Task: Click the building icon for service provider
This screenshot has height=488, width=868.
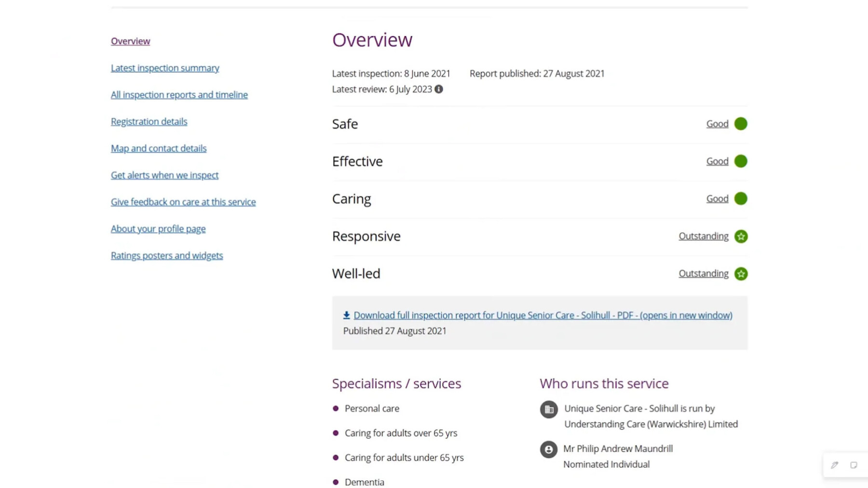Action: tap(549, 409)
